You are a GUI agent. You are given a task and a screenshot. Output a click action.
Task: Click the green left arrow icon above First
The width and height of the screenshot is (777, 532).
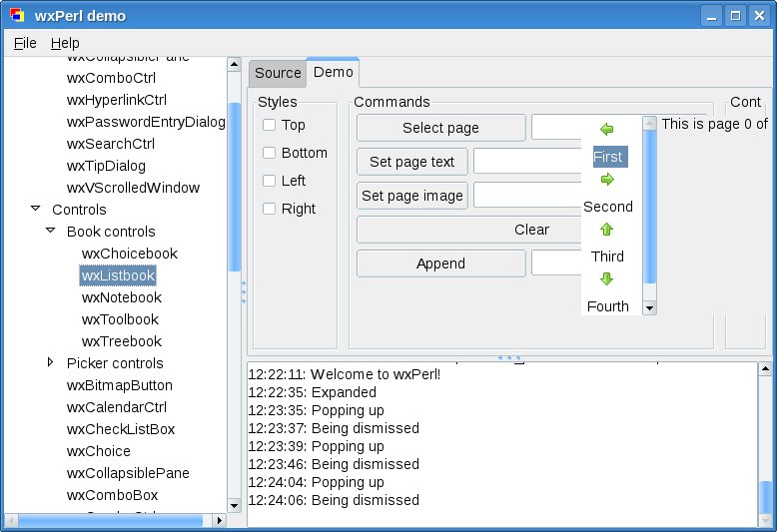click(x=606, y=130)
